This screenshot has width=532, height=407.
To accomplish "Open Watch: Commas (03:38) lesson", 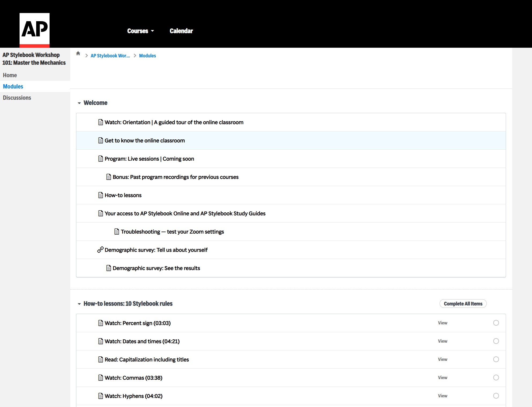I will click(134, 378).
